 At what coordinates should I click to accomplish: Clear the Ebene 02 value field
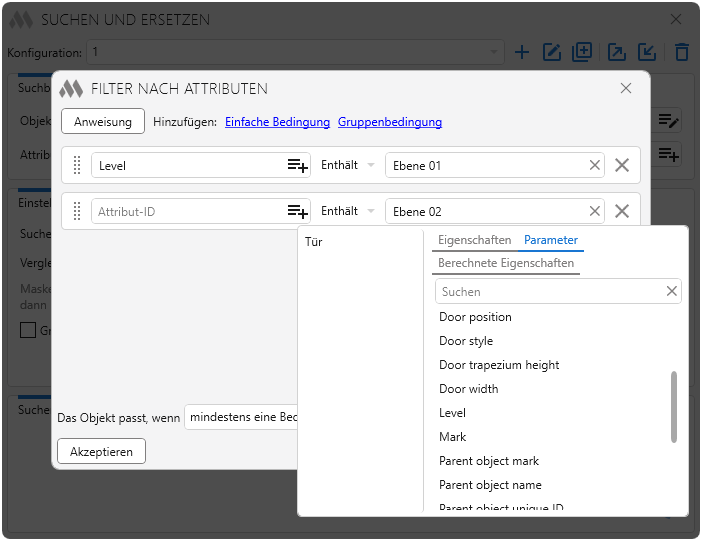(x=595, y=212)
